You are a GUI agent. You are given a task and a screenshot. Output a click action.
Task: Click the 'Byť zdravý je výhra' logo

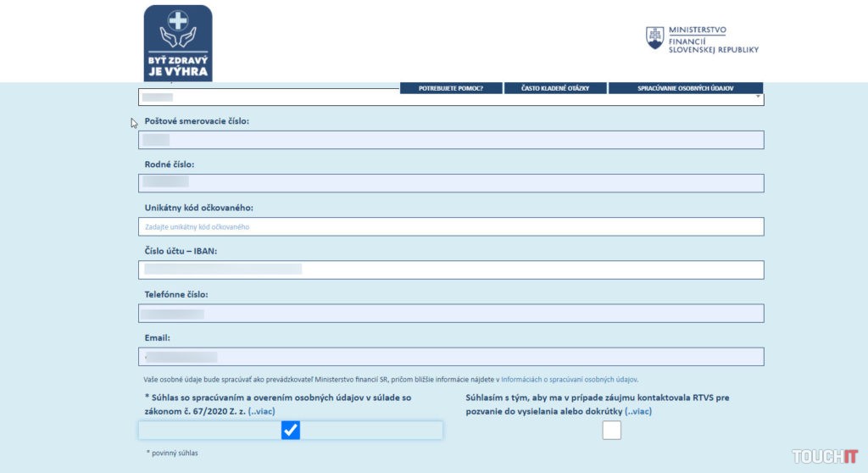point(178,42)
